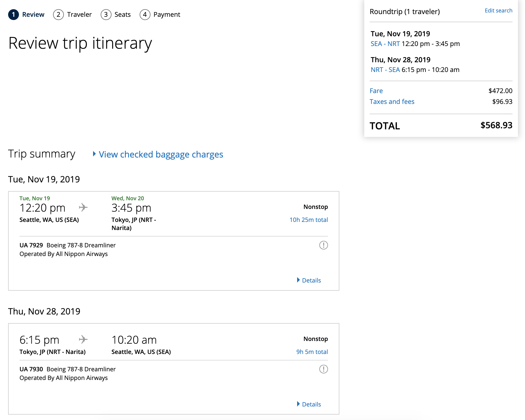Screen dimensions: 525x420
Task: Click the Edit search link
Action: pos(498,11)
